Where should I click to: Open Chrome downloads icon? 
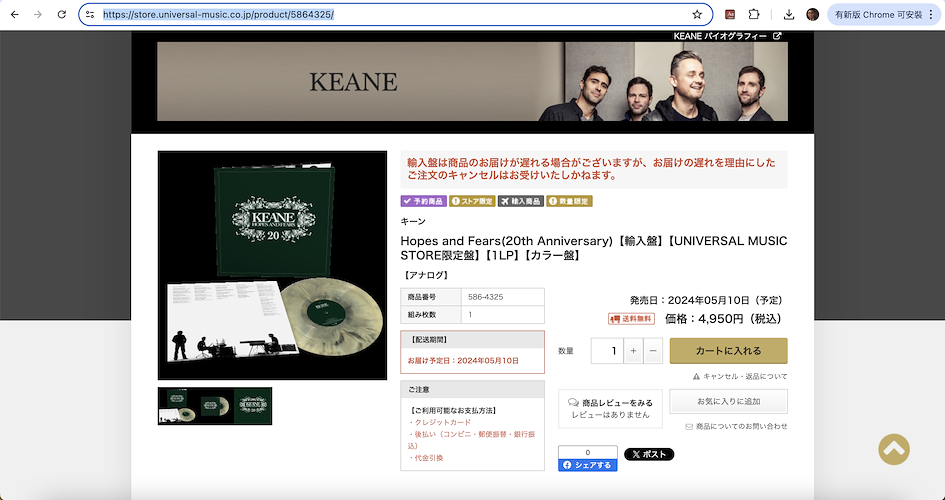tap(788, 14)
